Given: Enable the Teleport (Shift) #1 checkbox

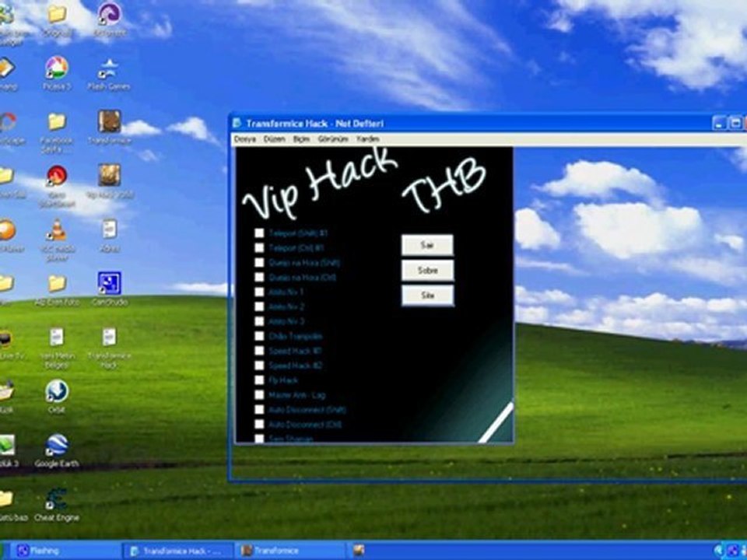Looking at the screenshot, I should pyautogui.click(x=259, y=233).
